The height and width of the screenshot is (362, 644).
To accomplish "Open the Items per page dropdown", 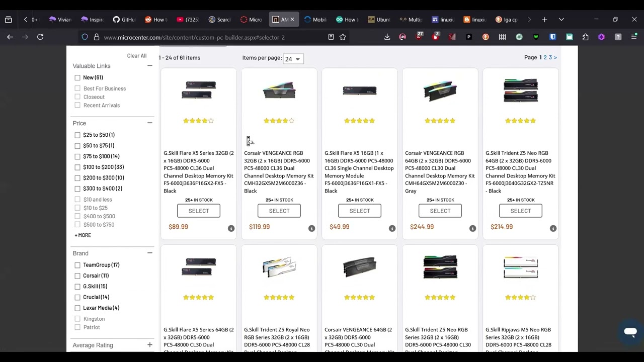I will pos(293,59).
